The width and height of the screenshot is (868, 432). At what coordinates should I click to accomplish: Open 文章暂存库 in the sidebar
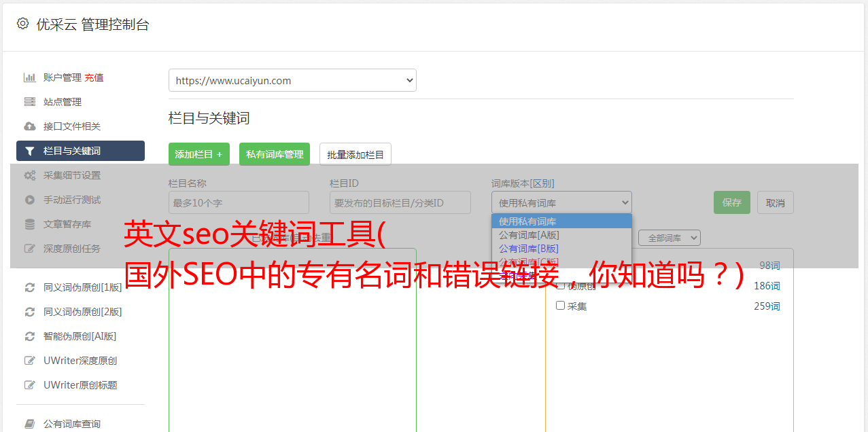pyautogui.click(x=67, y=224)
